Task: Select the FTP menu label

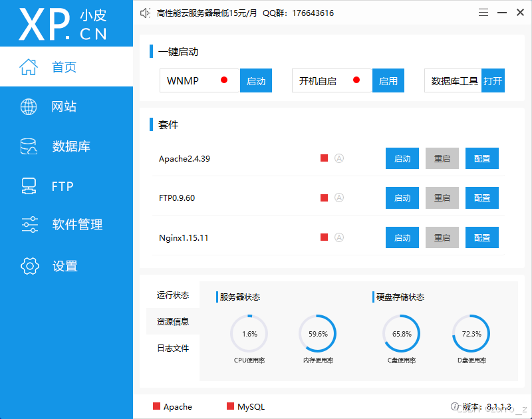Action: 63,186
